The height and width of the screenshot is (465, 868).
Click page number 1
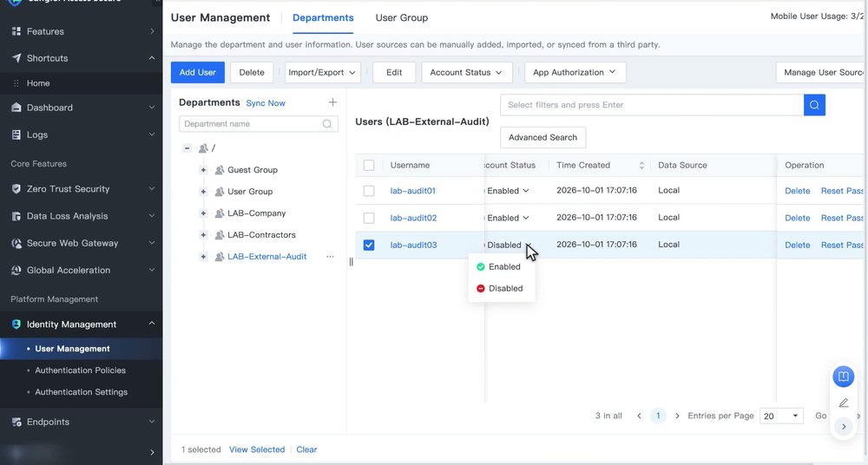click(x=658, y=416)
